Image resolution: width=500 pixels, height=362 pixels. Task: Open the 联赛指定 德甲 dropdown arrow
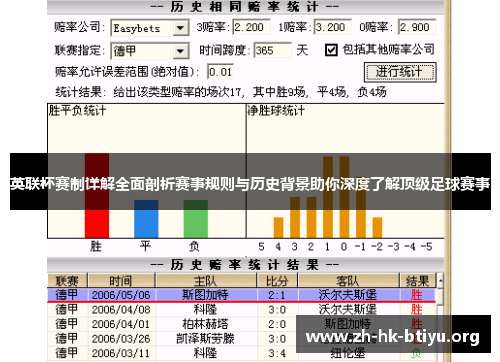click(180, 51)
